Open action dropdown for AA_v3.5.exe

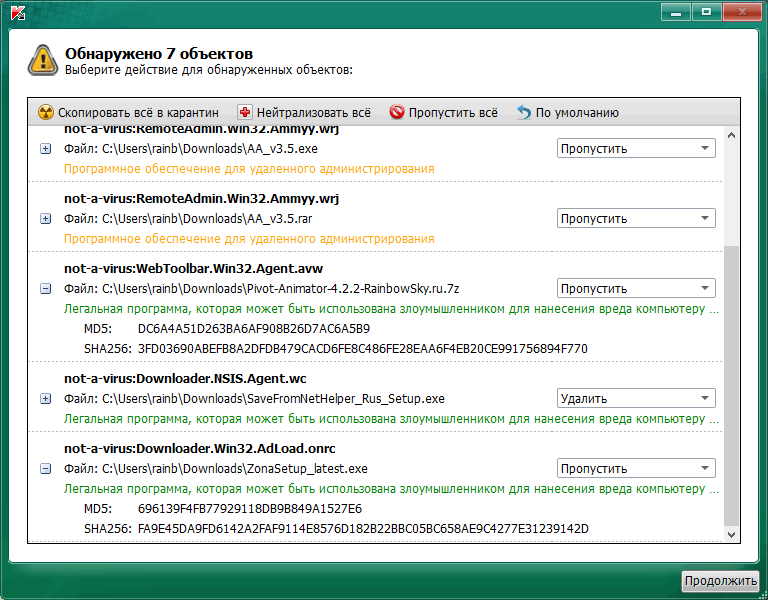click(x=636, y=148)
